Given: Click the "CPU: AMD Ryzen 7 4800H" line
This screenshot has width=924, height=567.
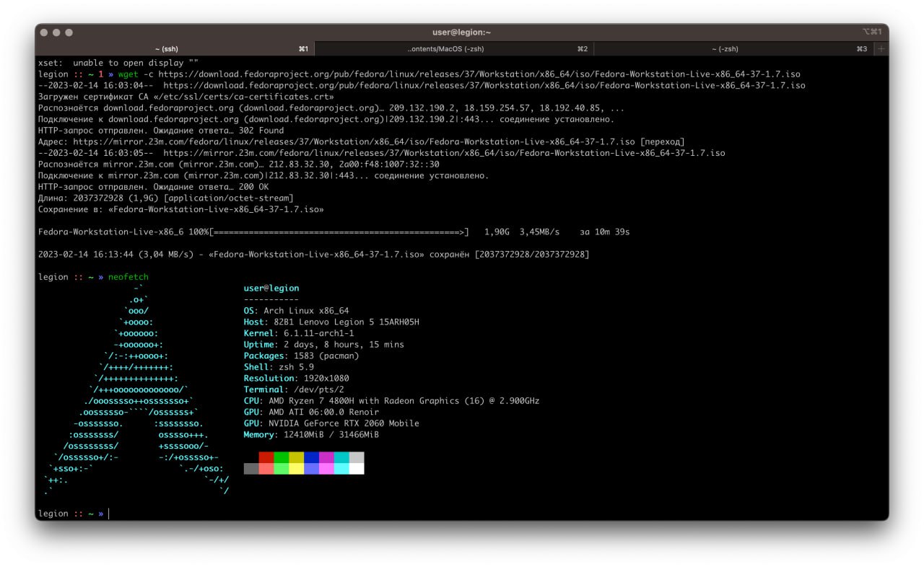Looking at the screenshot, I should tap(392, 401).
